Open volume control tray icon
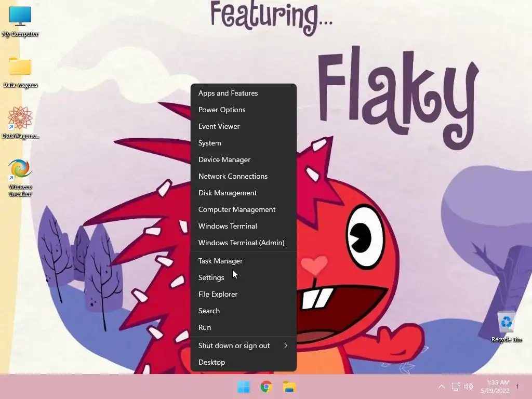Screen dimensions: 532x399 (469, 387)
